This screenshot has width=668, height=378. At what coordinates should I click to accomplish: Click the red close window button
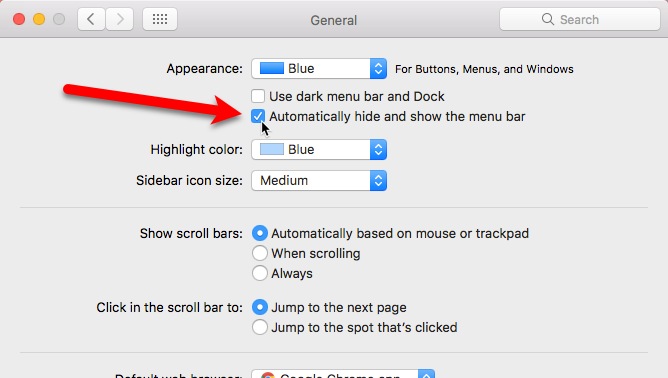point(19,19)
